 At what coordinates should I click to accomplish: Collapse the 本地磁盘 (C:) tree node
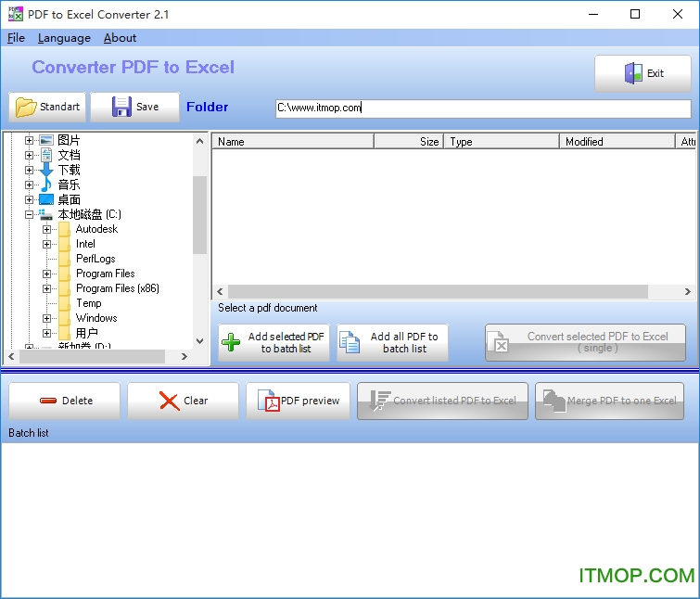pyautogui.click(x=29, y=215)
